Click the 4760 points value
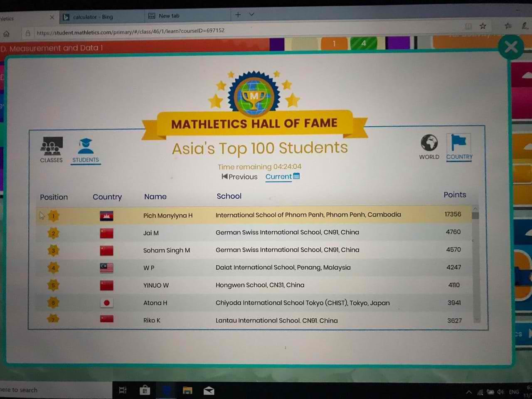The width and height of the screenshot is (532, 399). click(453, 232)
